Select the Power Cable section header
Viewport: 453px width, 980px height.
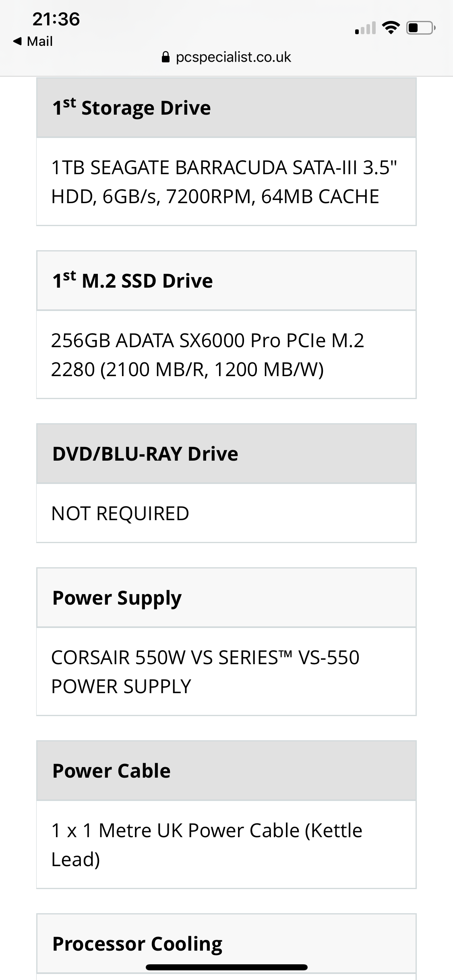coord(226,771)
